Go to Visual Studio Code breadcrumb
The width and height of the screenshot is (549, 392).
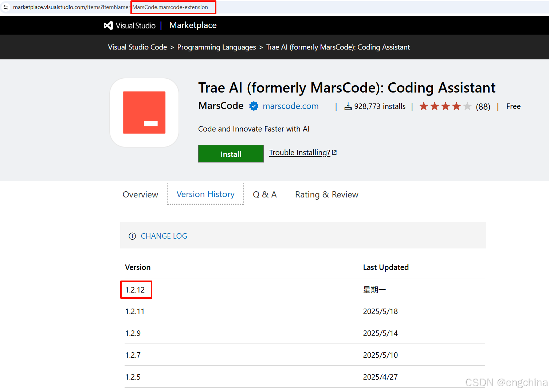click(x=137, y=47)
